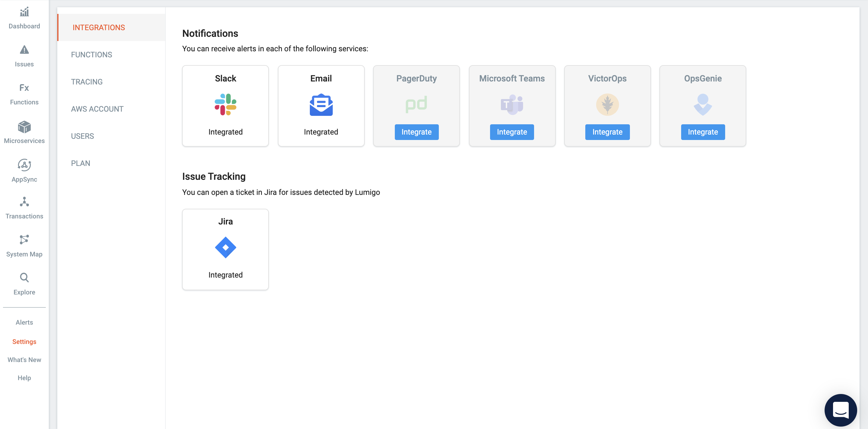Image resolution: width=868 pixels, height=429 pixels.
Task: Click the Dashboard label in sidebar
Action: point(24,26)
